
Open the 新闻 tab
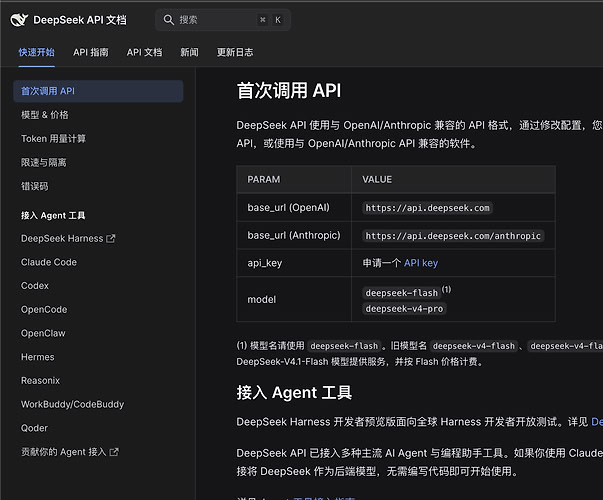click(x=190, y=52)
